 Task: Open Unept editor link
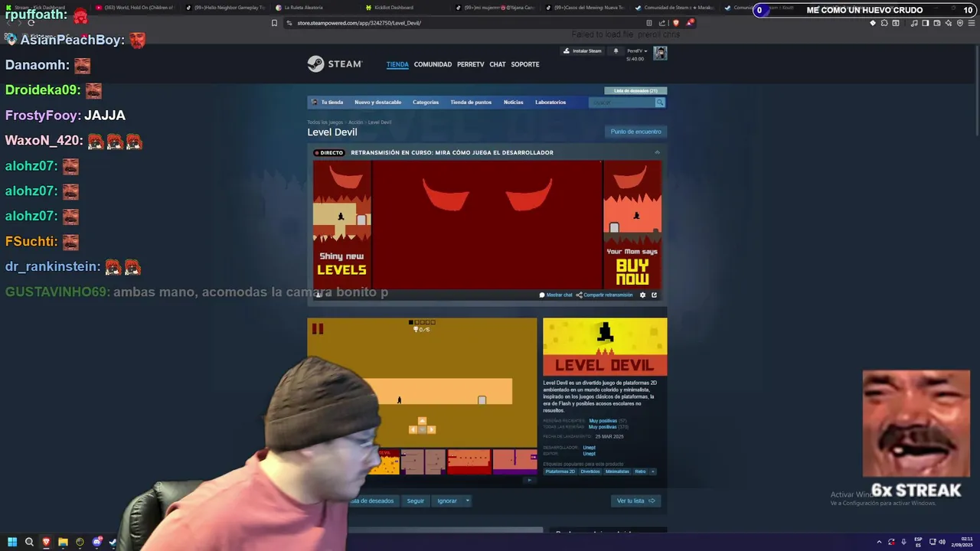click(589, 454)
